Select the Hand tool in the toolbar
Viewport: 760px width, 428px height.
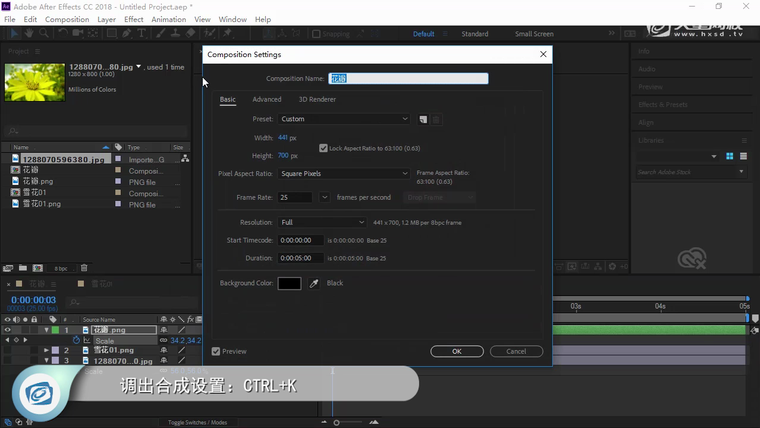[27, 34]
